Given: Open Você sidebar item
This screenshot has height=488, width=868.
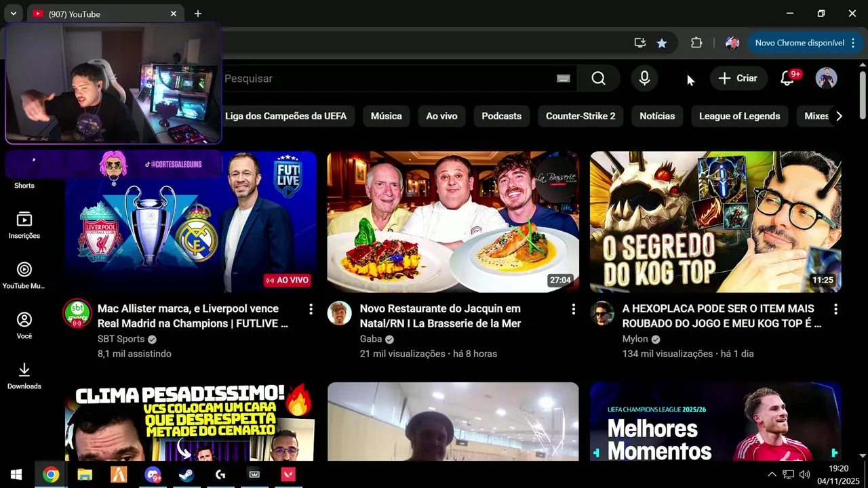Looking at the screenshot, I should click(x=24, y=326).
